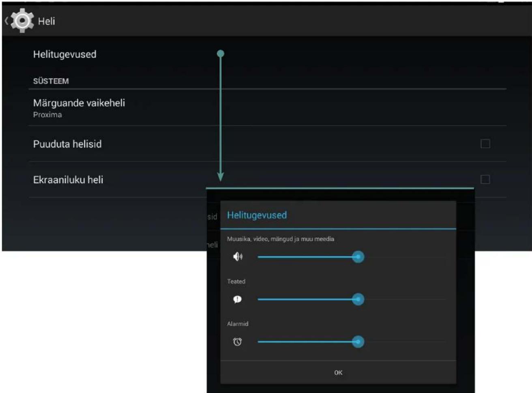
Task: Select the Ekraaniluku heli row label
Action: tap(68, 179)
